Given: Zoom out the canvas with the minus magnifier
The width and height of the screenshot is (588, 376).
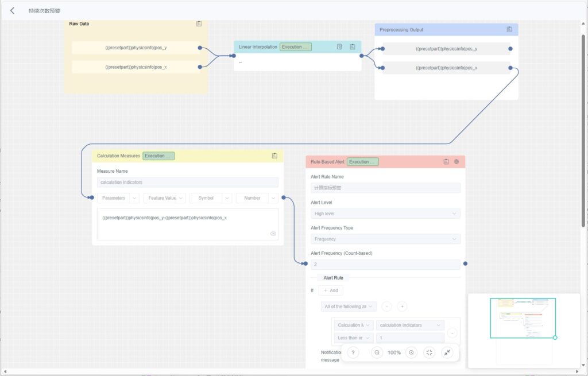Looking at the screenshot, I should 377,352.
